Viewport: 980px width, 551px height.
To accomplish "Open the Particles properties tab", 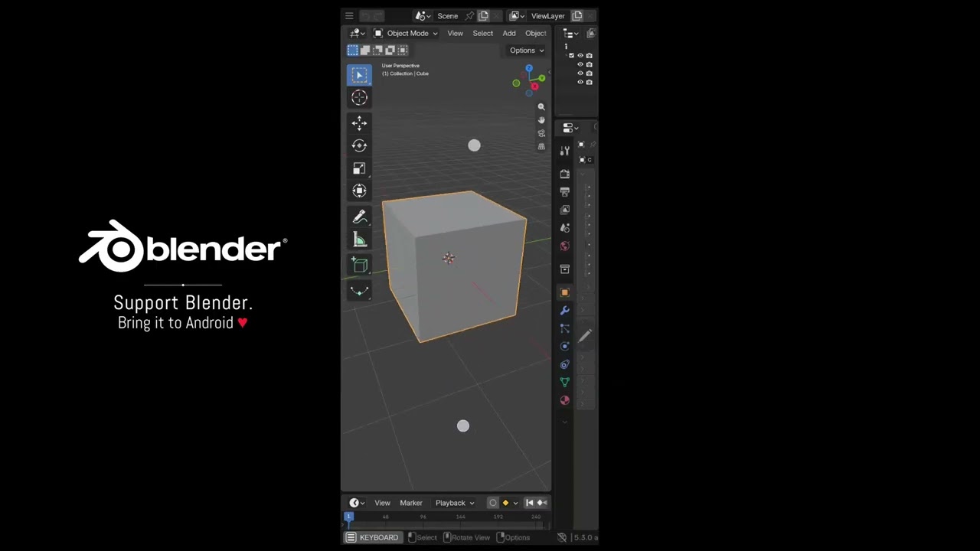I will [x=565, y=328].
